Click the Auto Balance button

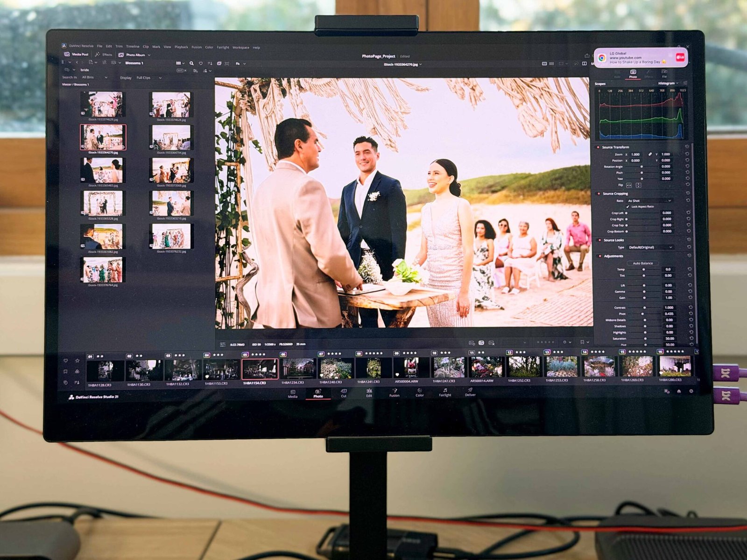click(x=643, y=263)
